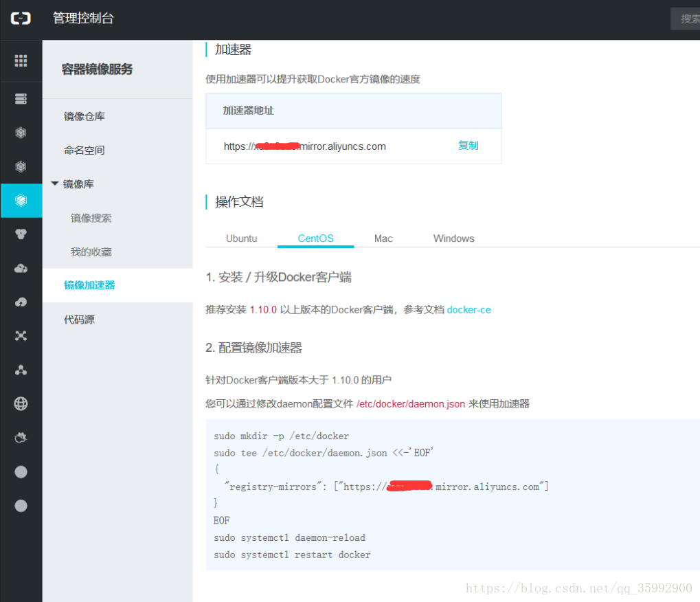700x602 pixels.
Task: Select the highlighted container registry layers icon
Action: tap(21, 201)
